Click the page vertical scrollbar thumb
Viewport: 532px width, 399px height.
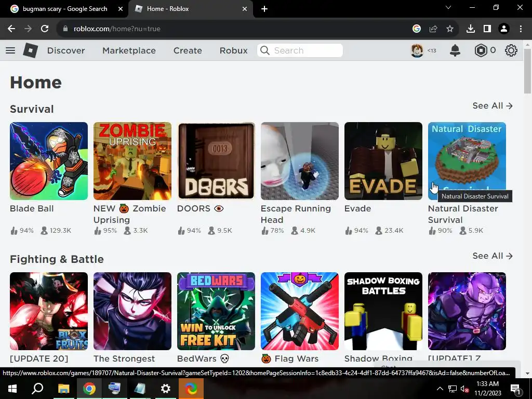[x=527, y=71]
